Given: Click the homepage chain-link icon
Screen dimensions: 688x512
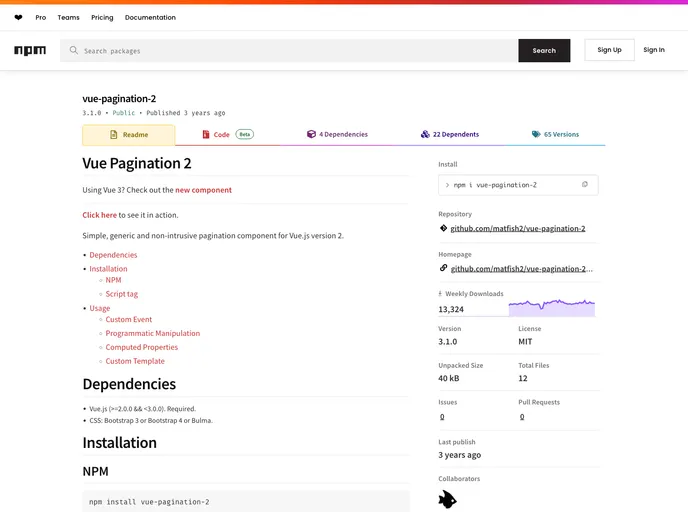Looking at the screenshot, I should click(x=443, y=268).
